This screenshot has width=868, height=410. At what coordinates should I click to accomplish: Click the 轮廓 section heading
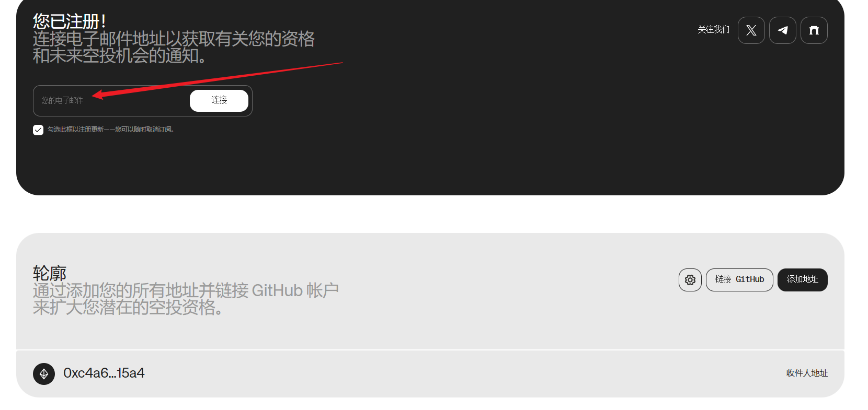click(x=50, y=273)
